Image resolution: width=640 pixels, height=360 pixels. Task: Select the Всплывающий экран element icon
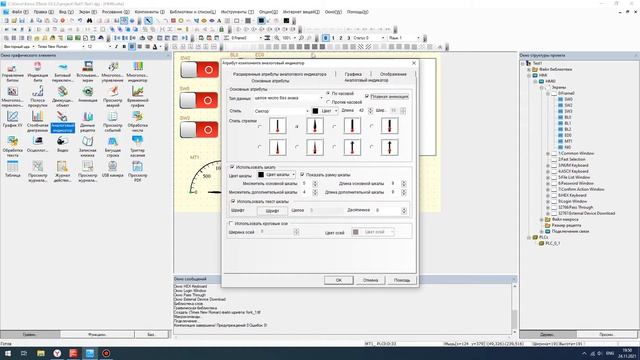pos(87,71)
